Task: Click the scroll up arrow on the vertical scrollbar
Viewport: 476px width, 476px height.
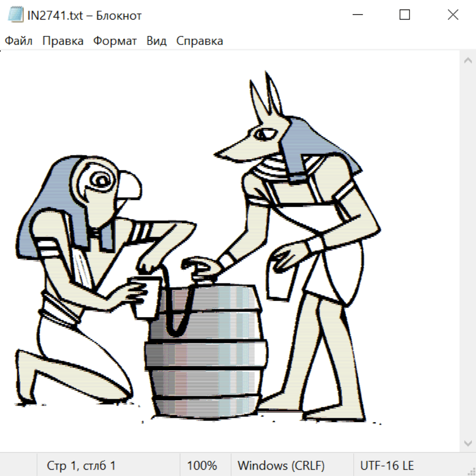Action: tap(468, 60)
